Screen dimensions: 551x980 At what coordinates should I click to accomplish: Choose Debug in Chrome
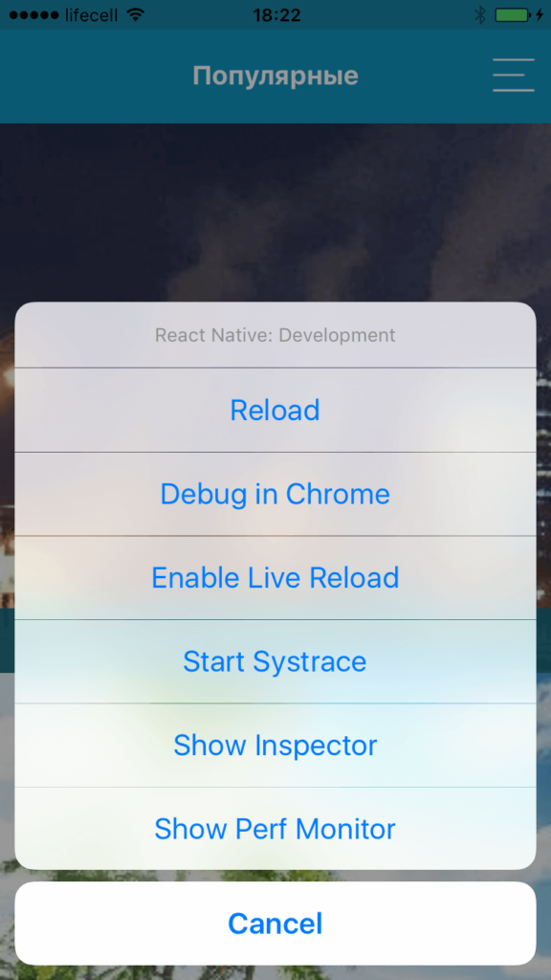pyautogui.click(x=275, y=494)
